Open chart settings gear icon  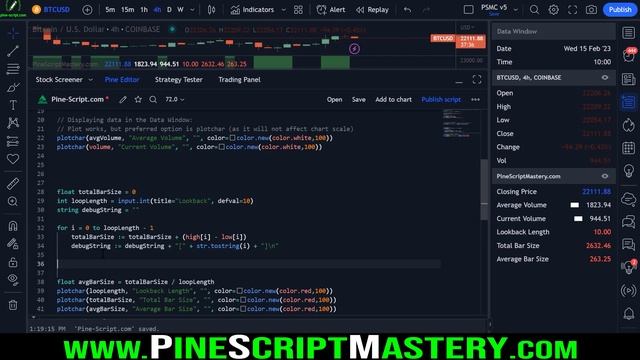[553, 10]
